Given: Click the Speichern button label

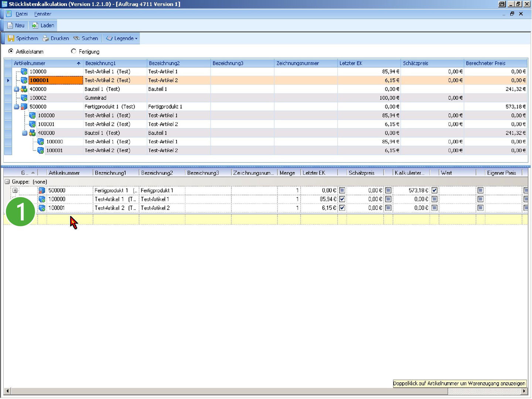Looking at the screenshot, I should (x=27, y=38).
